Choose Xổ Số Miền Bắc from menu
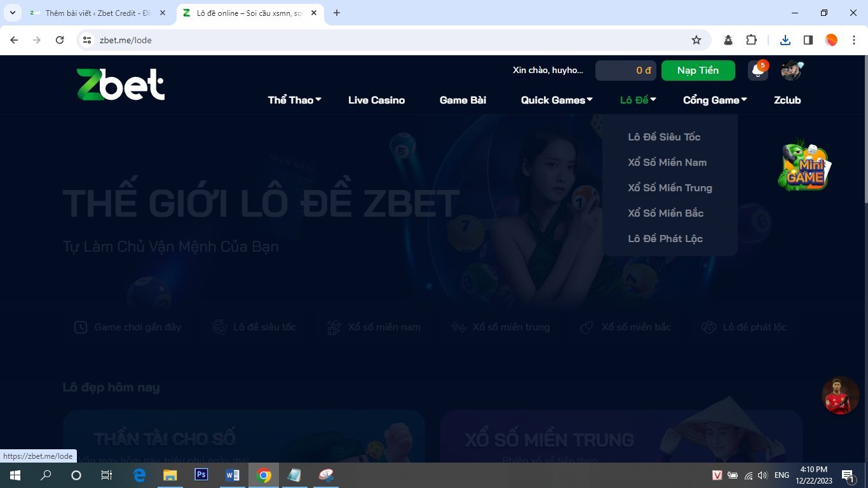 click(x=665, y=213)
